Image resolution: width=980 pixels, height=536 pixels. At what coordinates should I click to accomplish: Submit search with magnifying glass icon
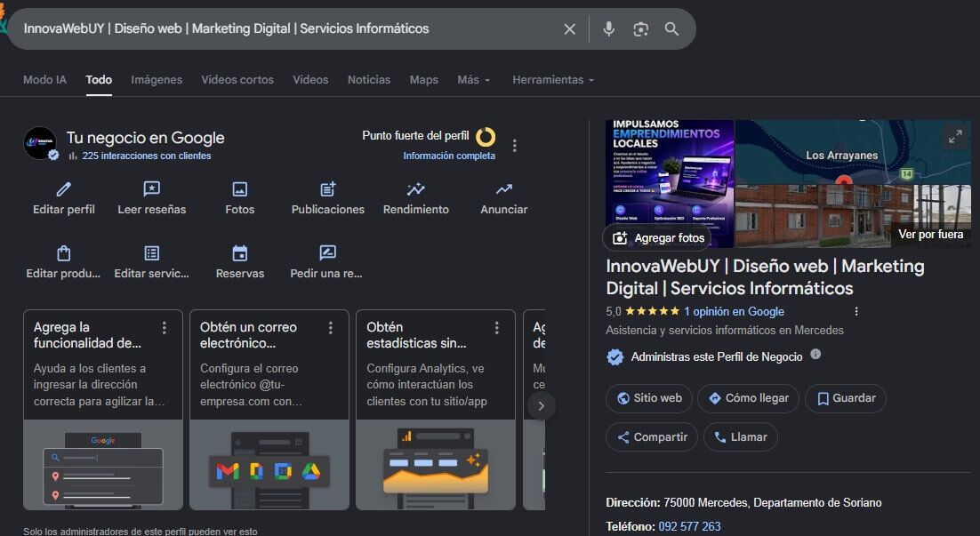click(x=672, y=28)
